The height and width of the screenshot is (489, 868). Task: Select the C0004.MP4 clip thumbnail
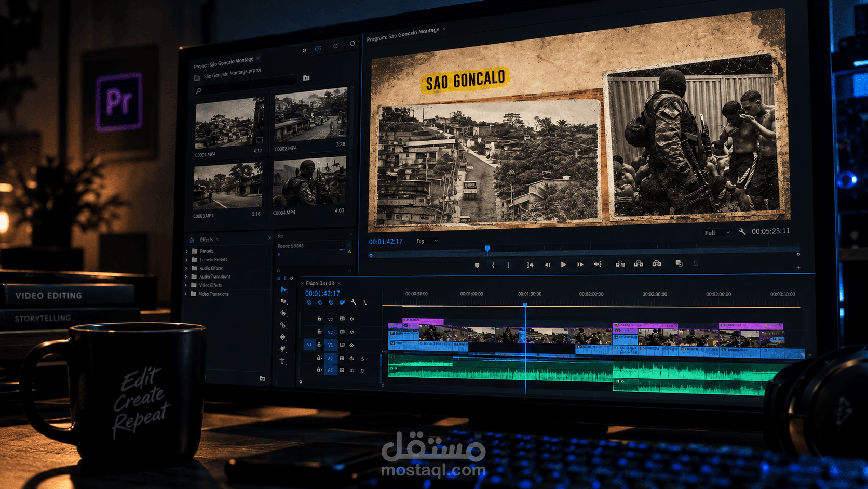click(309, 182)
